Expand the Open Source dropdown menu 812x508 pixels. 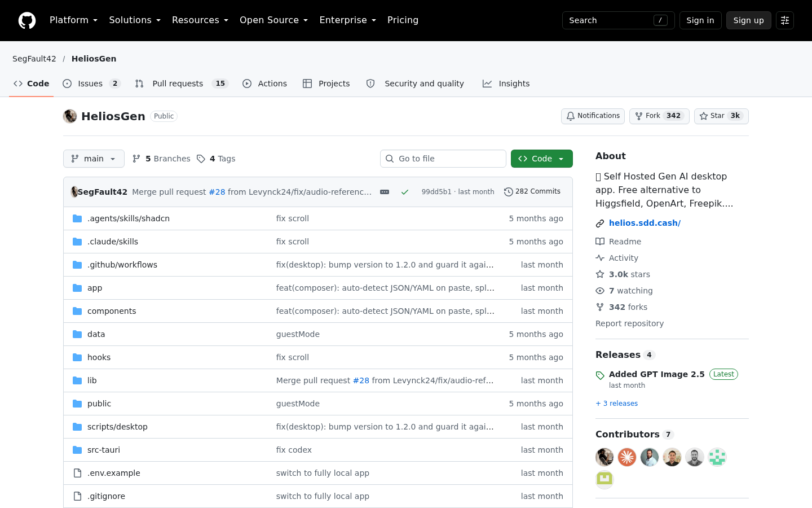273,20
